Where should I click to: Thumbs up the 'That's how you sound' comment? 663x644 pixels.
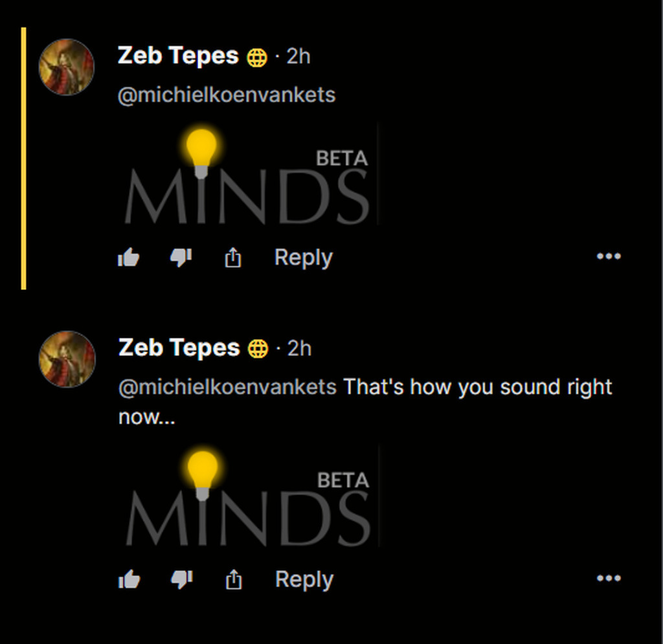[129, 580]
